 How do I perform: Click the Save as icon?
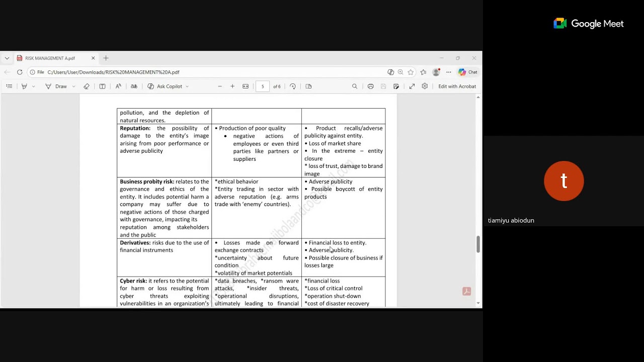[x=396, y=86]
